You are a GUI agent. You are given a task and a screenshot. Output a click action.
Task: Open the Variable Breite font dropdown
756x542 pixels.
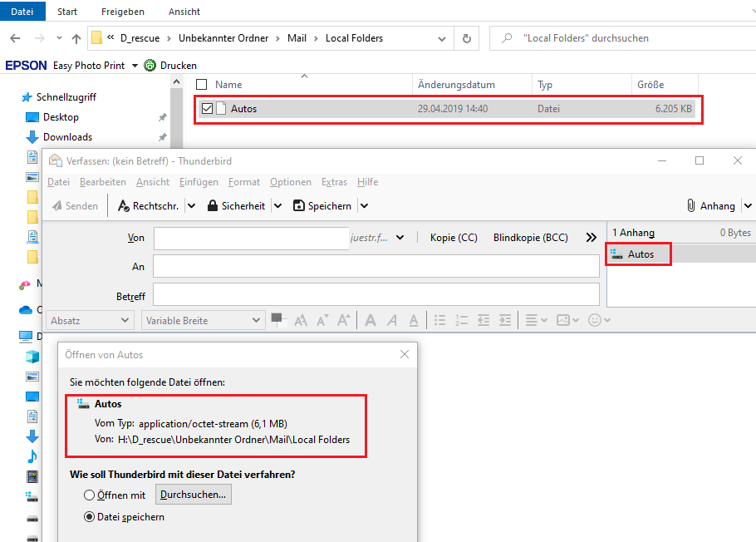tap(203, 321)
